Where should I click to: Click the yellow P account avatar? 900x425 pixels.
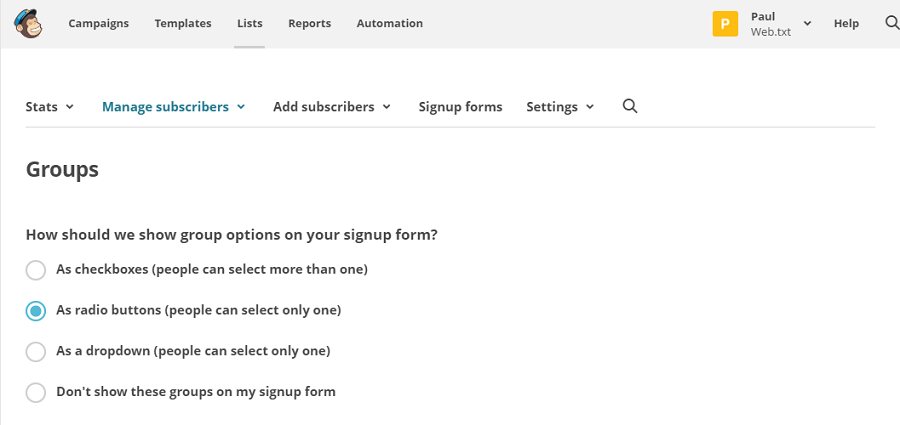tap(725, 24)
